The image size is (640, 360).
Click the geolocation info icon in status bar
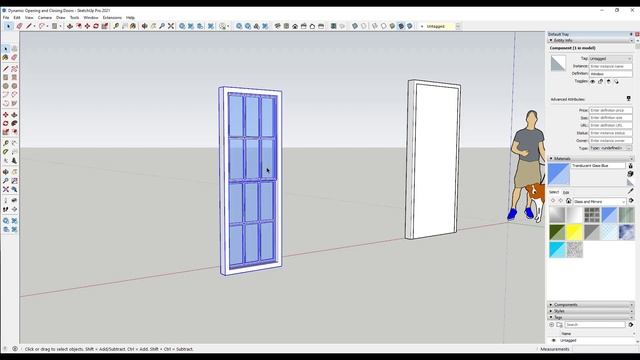[4, 349]
